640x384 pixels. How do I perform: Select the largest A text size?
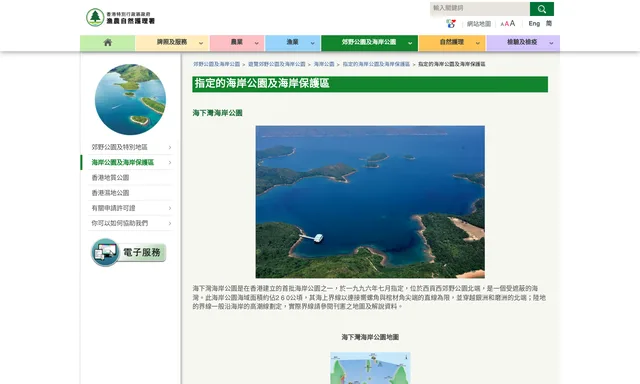[x=513, y=23]
